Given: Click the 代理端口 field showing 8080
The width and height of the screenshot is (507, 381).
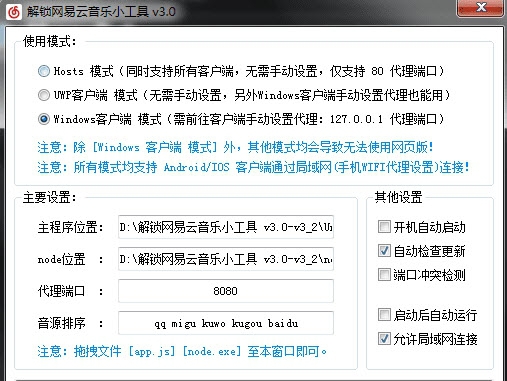Looking at the screenshot, I should click(226, 291).
